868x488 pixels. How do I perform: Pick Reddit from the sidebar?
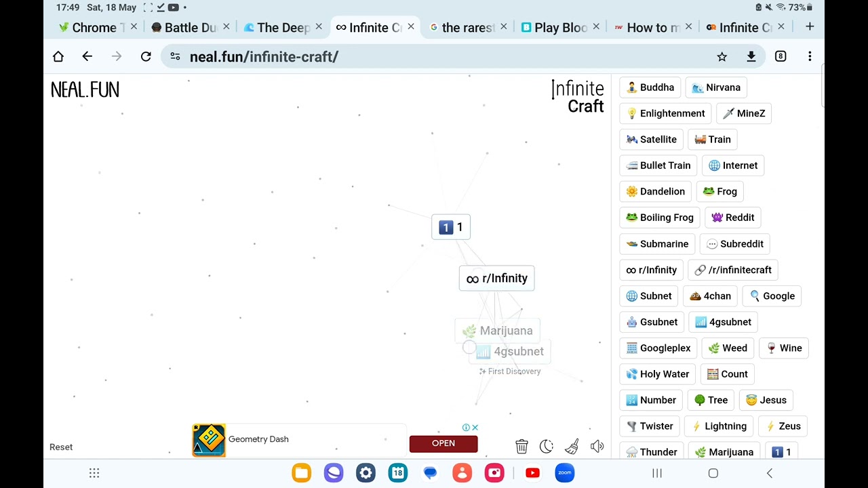pos(733,218)
